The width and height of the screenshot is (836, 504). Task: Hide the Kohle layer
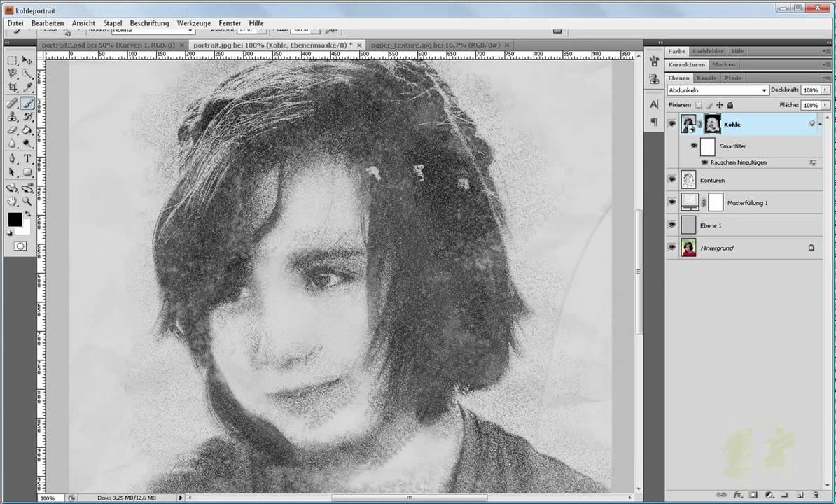pyautogui.click(x=671, y=124)
